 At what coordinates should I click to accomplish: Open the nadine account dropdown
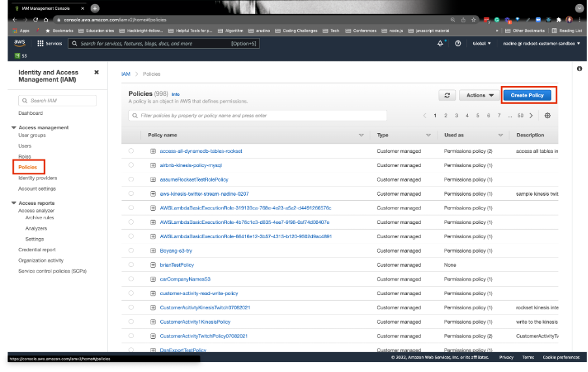pos(542,44)
